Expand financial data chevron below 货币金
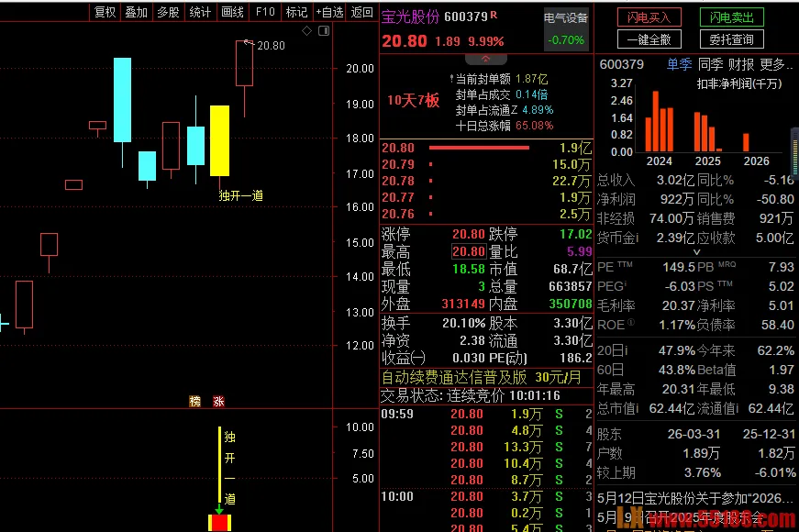 (696, 252)
